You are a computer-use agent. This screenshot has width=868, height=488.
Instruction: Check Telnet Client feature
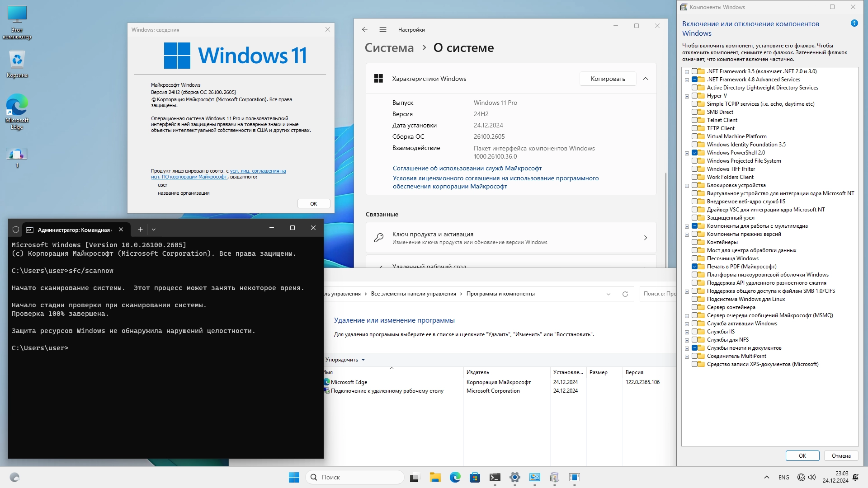pos(695,120)
